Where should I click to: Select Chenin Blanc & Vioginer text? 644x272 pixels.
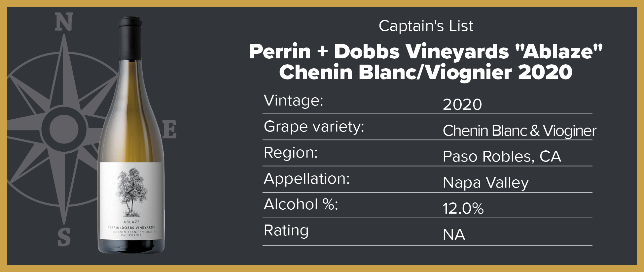[519, 131]
